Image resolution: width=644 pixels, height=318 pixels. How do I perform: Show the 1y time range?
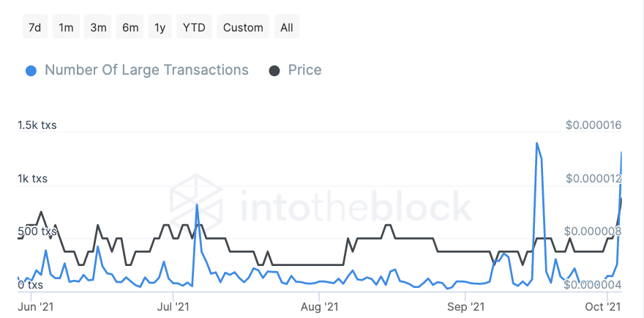(x=160, y=28)
